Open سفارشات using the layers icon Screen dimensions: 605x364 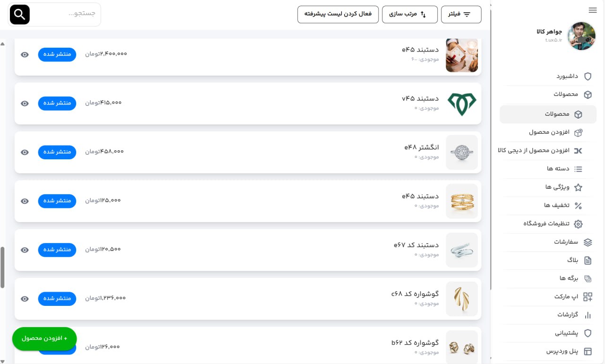click(588, 242)
